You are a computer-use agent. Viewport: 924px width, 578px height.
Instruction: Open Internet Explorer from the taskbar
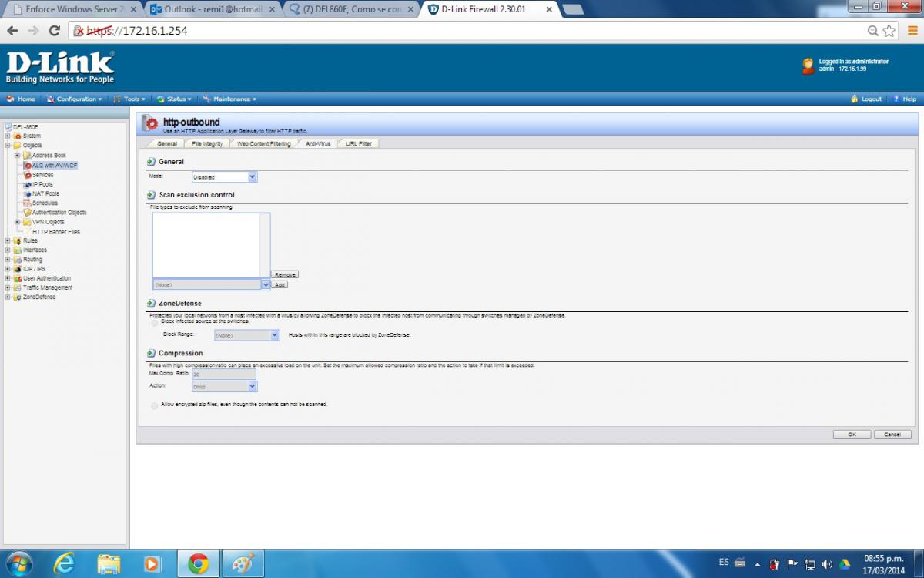65,564
